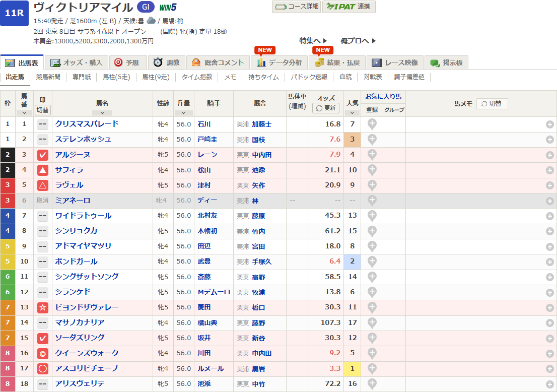Click the レース映像 video icon

click(x=376, y=63)
